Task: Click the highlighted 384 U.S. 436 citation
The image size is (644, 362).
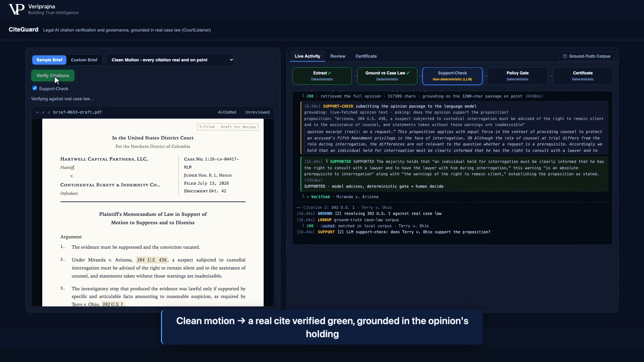Action: click(x=152, y=260)
